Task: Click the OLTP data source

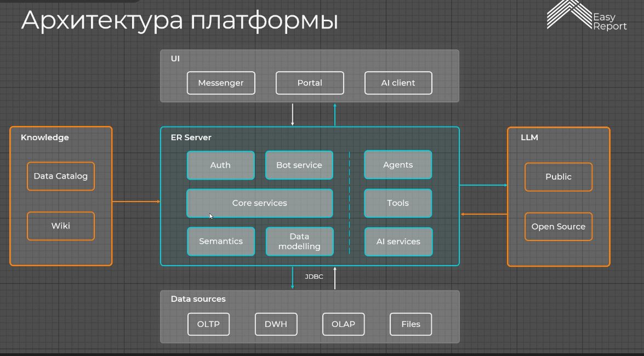Action: tap(208, 324)
